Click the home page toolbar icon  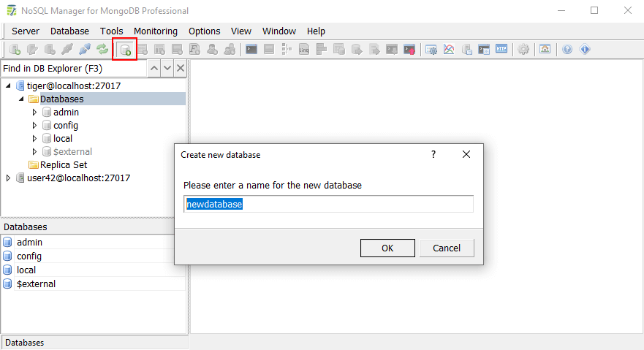(545, 50)
